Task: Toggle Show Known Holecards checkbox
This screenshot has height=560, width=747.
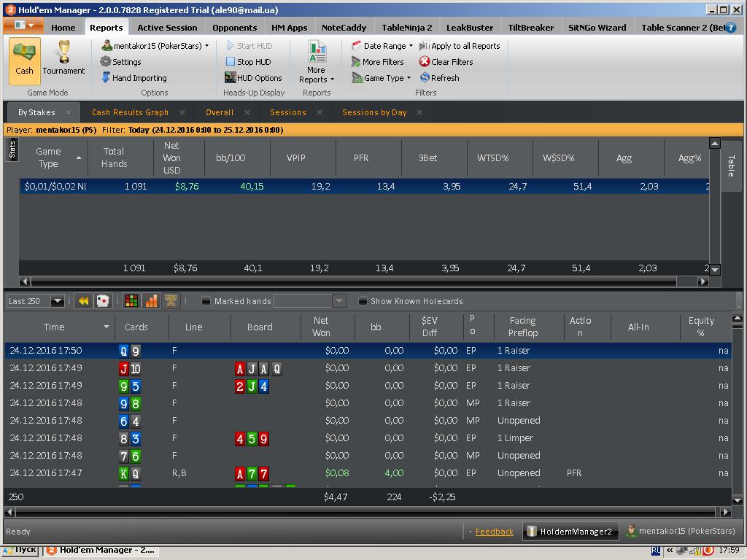Action: coord(363,301)
